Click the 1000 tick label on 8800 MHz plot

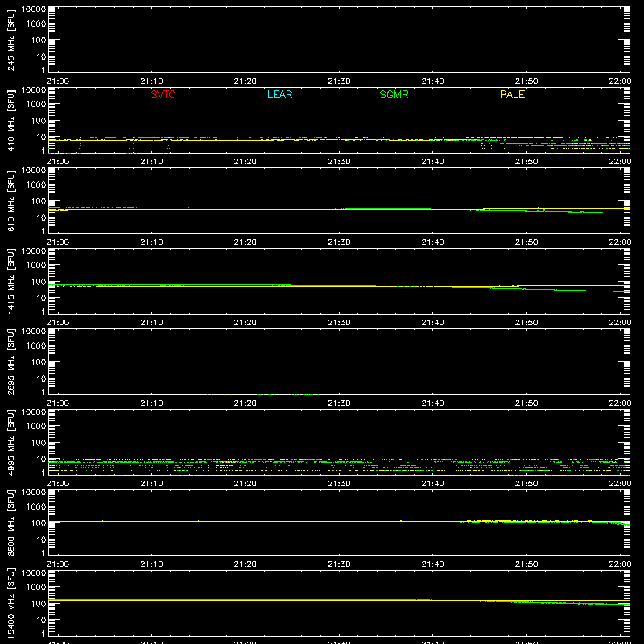tap(36, 507)
